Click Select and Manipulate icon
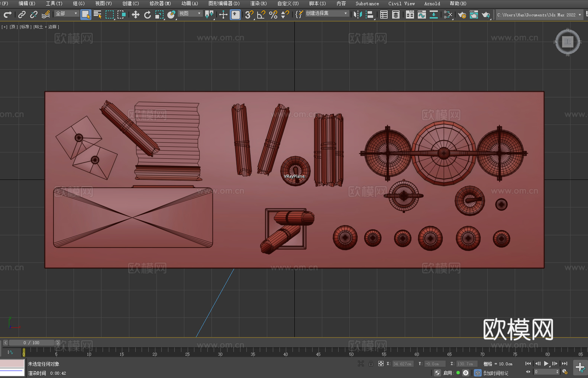Viewport: 588px width, 378px height. click(223, 14)
